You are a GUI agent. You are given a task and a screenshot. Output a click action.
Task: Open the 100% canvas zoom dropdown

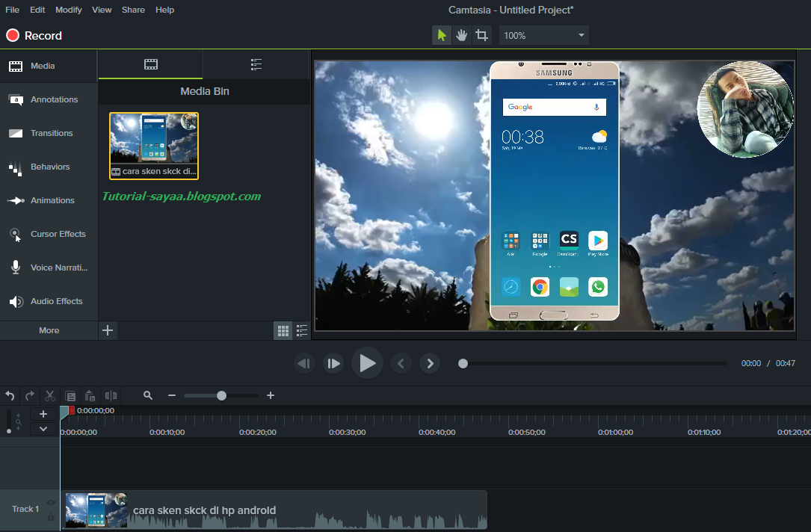tap(544, 35)
